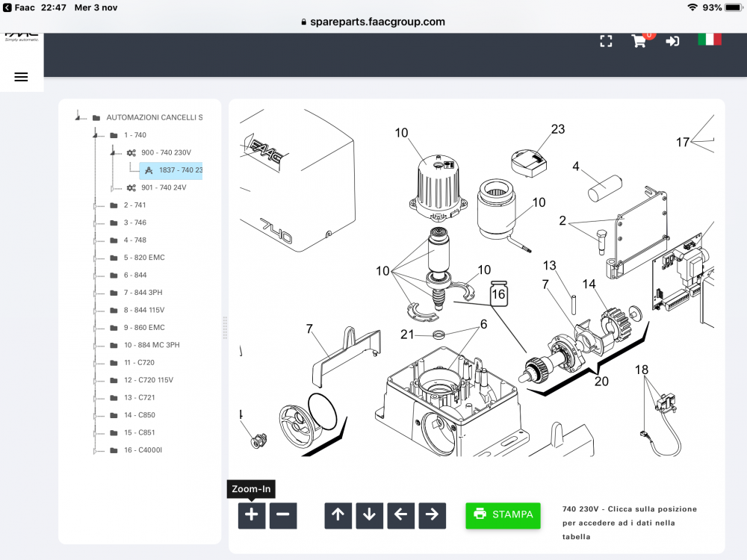
Task: Select the 1837 - 740 23 drawing item
Action: 171,170
